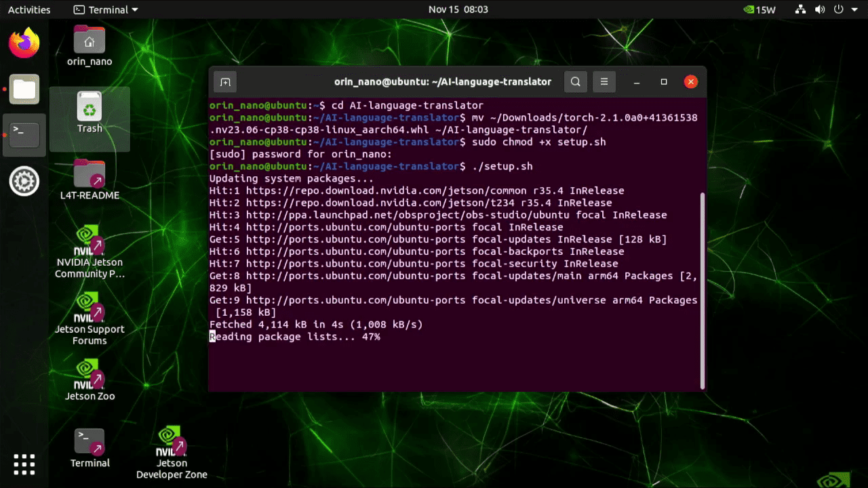This screenshot has height=488, width=868.
Task: Open the Jetson Zoo shortcut
Action: pos(90,373)
